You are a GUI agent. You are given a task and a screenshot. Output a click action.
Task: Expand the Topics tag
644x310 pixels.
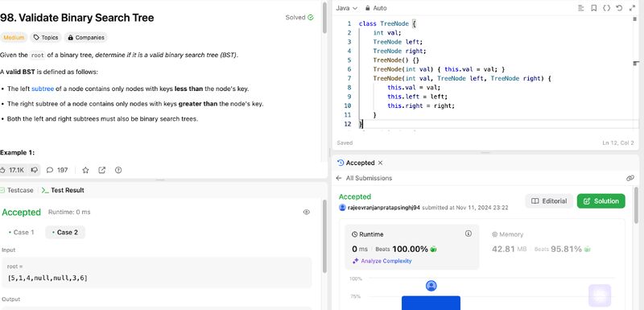(46, 37)
